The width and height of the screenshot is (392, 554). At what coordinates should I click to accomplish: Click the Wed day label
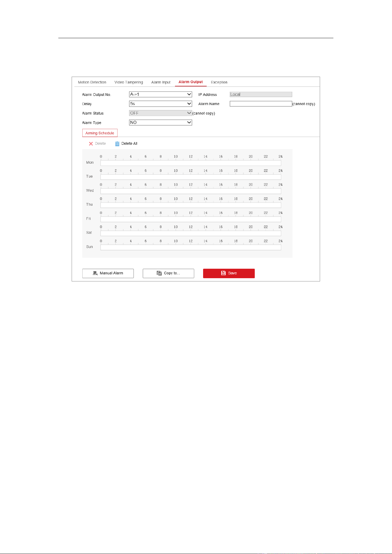pos(90,191)
